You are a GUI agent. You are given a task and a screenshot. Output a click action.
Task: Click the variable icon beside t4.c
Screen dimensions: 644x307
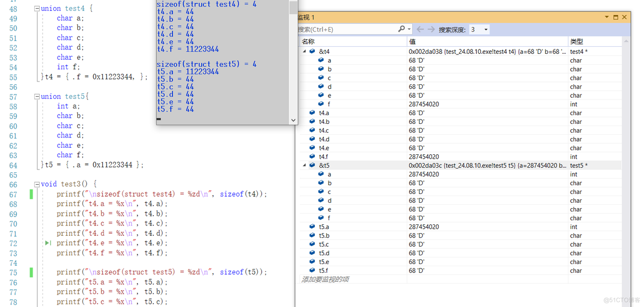click(x=312, y=130)
